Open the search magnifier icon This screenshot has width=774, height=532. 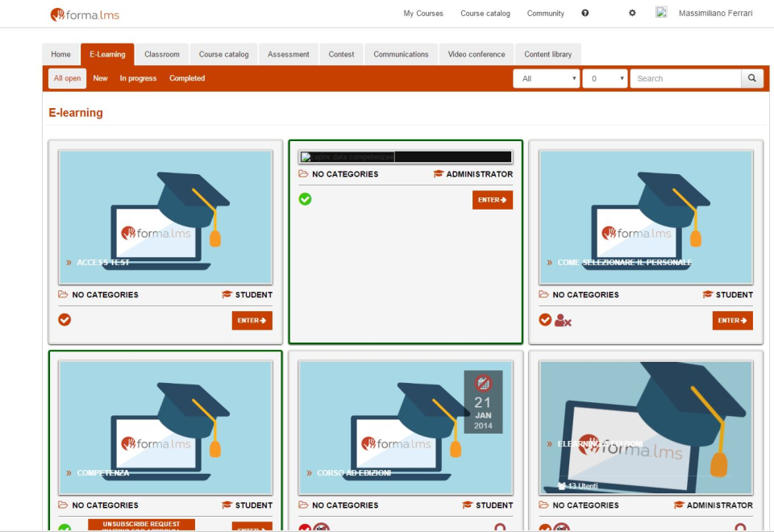(751, 78)
